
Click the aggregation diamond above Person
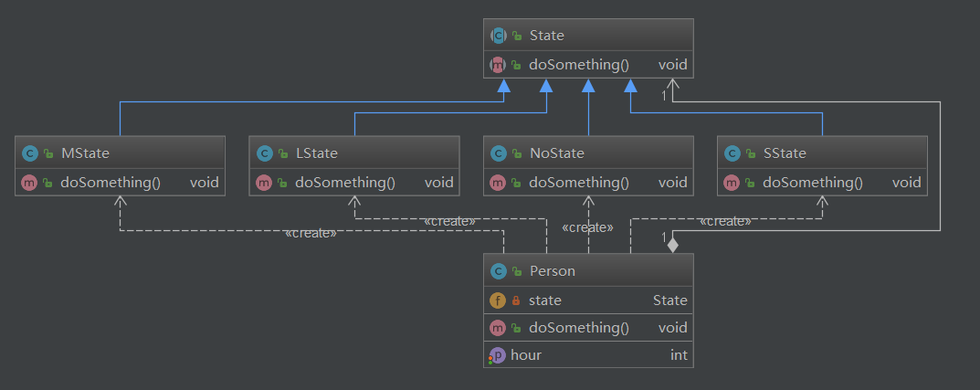pos(673,245)
